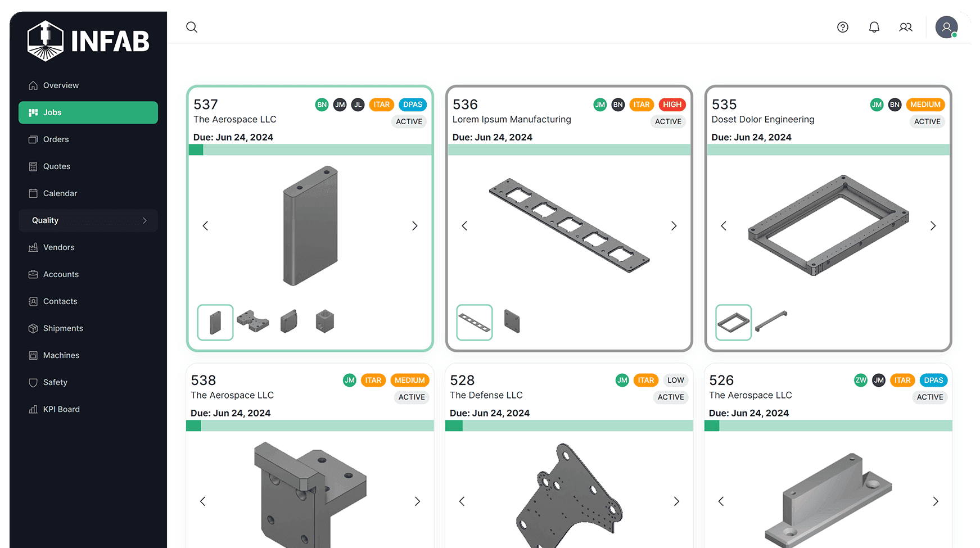Click the progress bar on job 526
The image size is (980, 548).
coord(828,426)
